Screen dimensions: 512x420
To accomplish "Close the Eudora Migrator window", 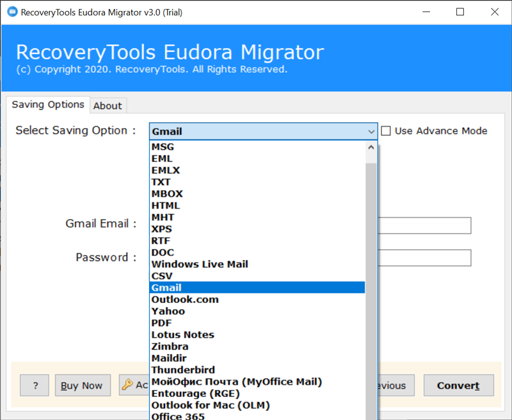I will [x=495, y=12].
